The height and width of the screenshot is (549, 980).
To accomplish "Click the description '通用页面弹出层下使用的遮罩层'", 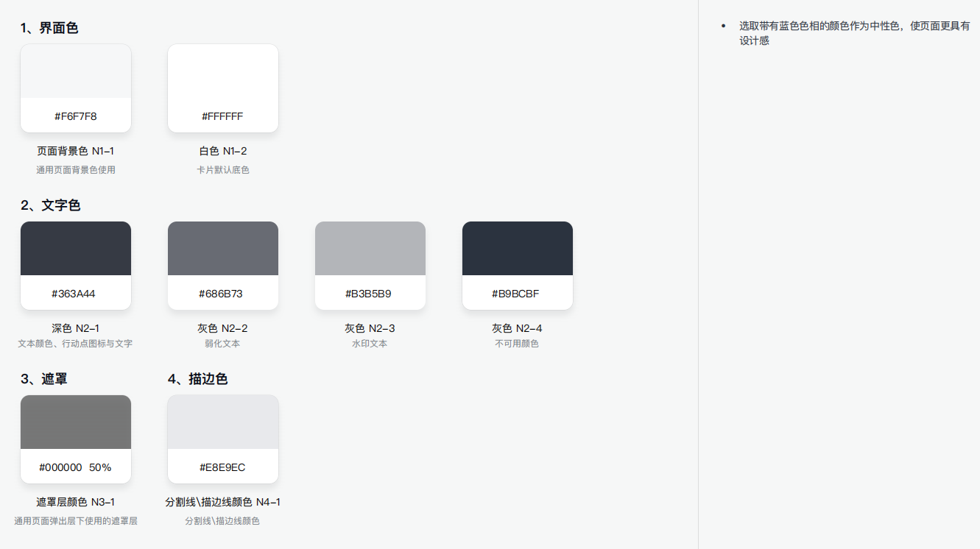I will [76, 521].
